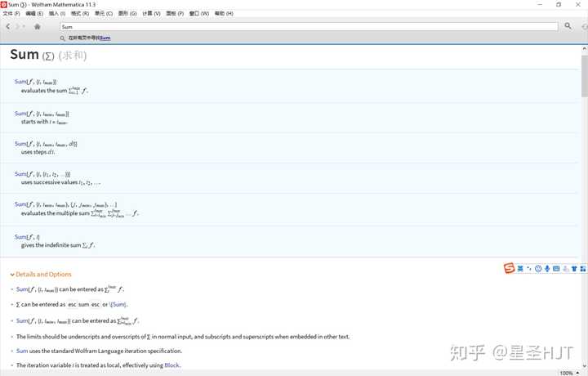Click the vertical scrollbar thumb

(584, 76)
